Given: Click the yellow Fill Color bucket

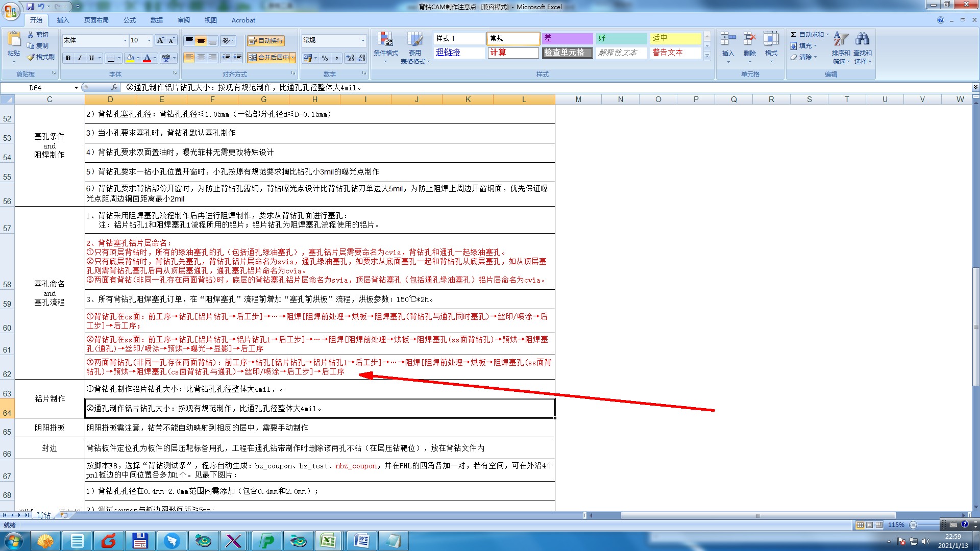Looking at the screenshot, I should point(130,58).
